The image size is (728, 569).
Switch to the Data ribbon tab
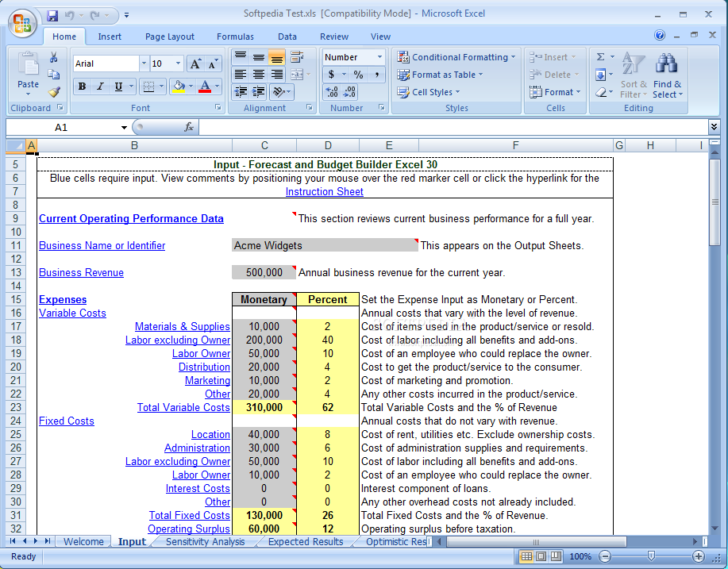pyautogui.click(x=287, y=37)
